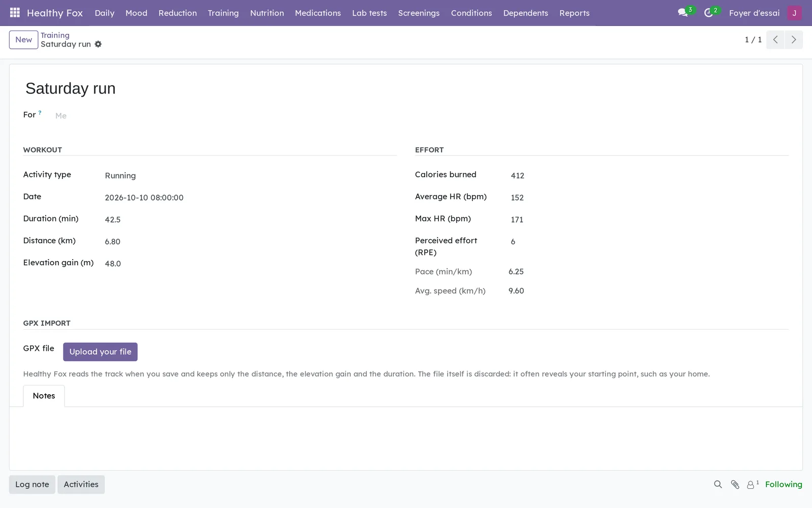The image size is (812, 508).
Task: Click the Healthy Fox app title
Action: point(55,13)
